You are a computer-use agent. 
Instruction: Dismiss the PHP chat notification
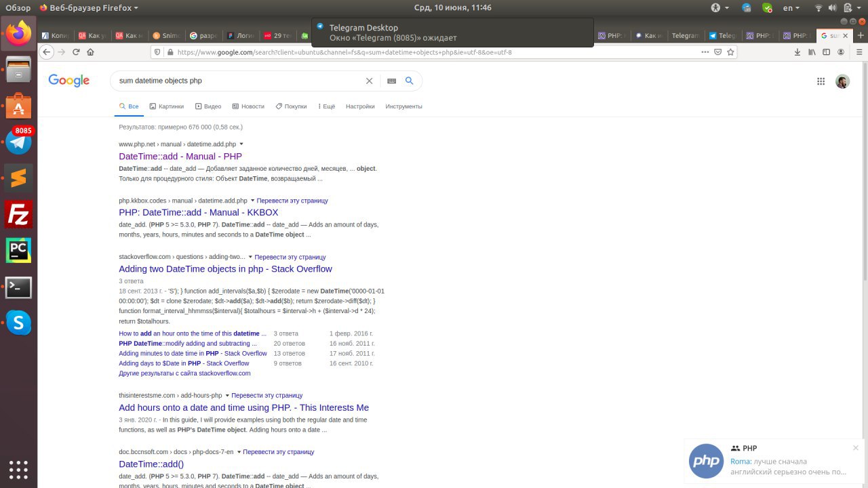point(856,448)
